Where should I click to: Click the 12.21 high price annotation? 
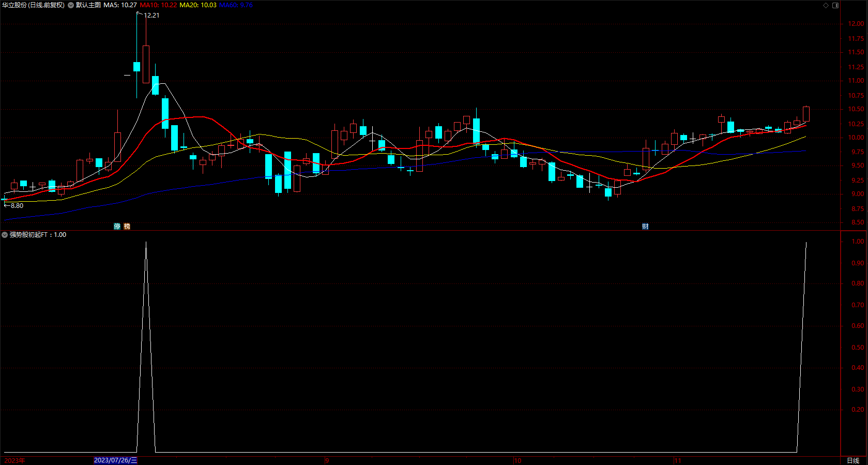pyautogui.click(x=151, y=16)
